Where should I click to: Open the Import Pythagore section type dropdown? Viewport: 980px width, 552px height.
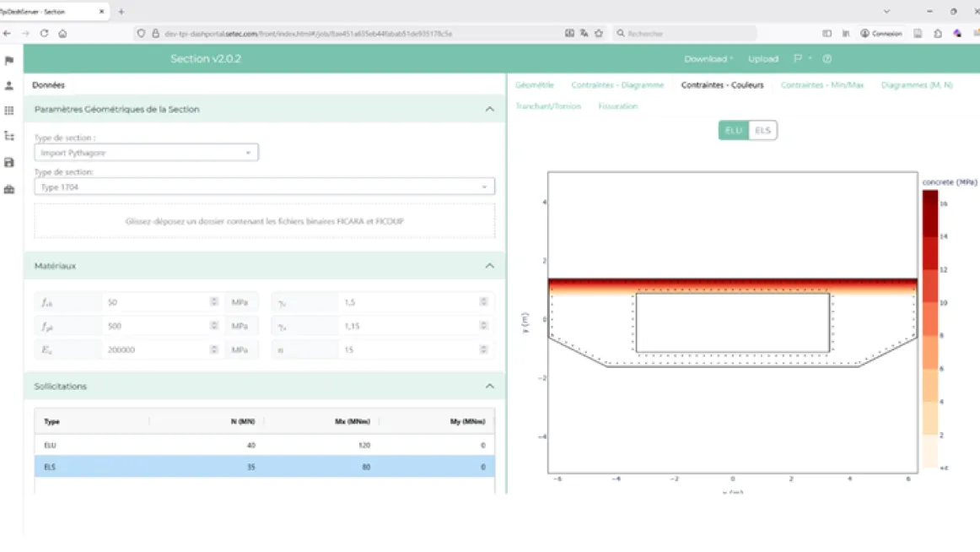[x=145, y=152]
